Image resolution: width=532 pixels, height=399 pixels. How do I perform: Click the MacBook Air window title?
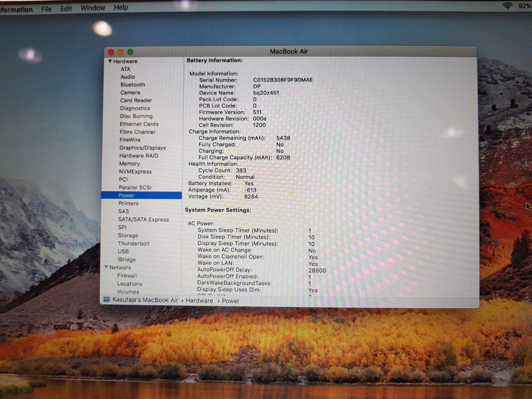(x=289, y=52)
